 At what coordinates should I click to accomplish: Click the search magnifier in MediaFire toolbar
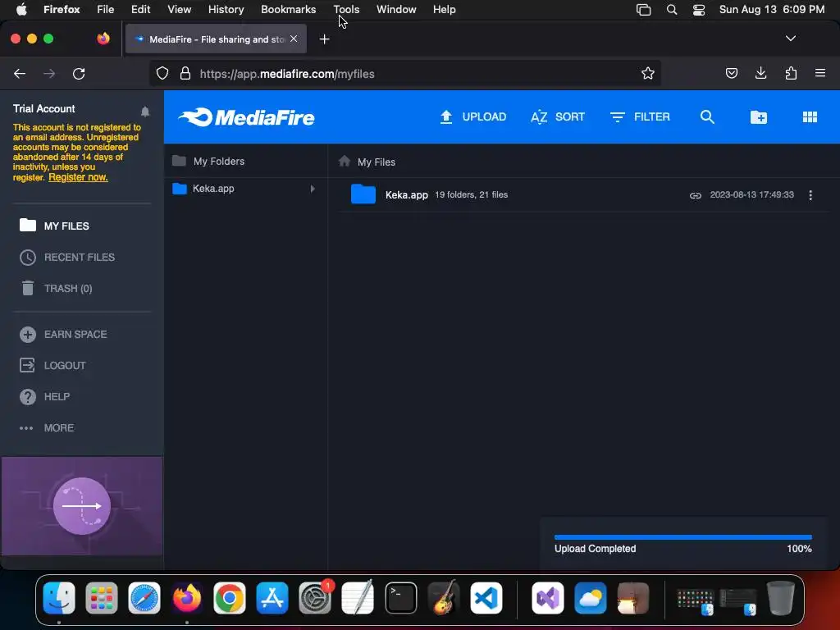(707, 116)
